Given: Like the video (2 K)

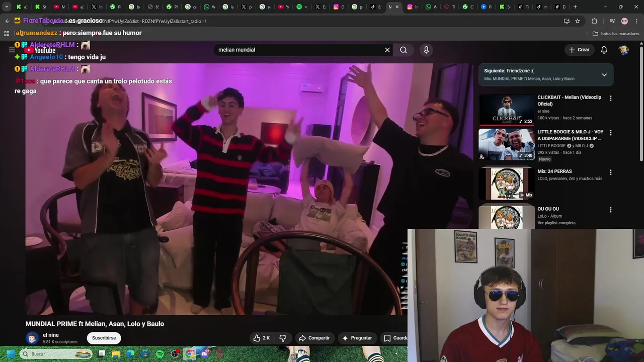Looking at the screenshot, I should (262, 338).
